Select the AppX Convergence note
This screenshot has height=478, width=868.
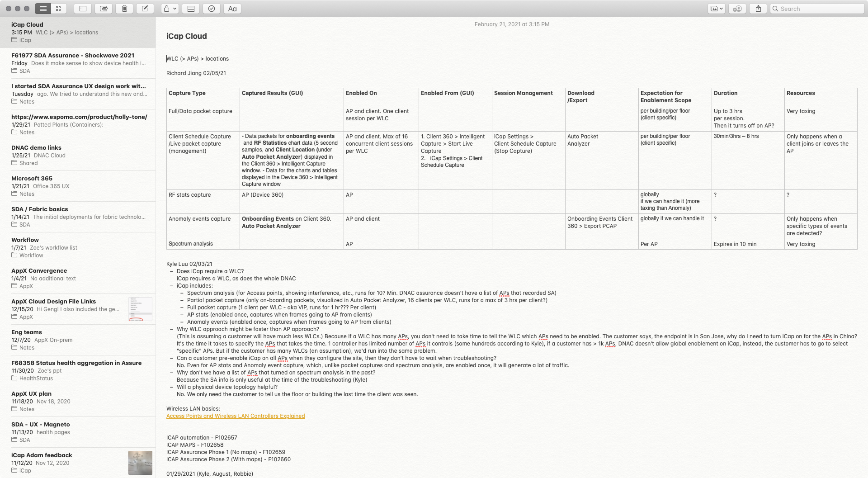pos(78,279)
